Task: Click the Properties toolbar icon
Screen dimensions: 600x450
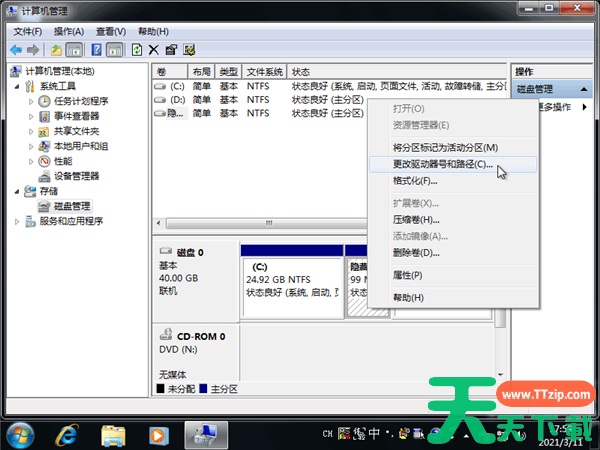Action: coord(171,49)
